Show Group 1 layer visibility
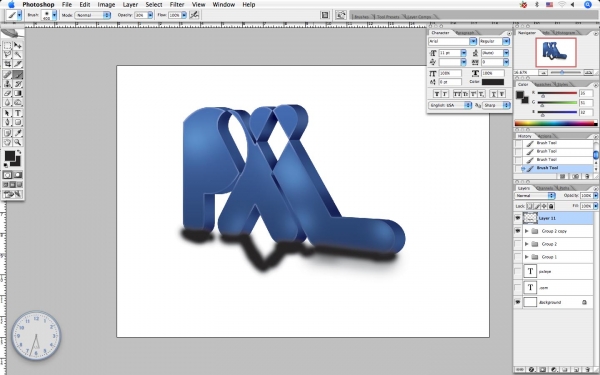Image resolution: width=600 pixels, height=375 pixels. pos(518,257)
